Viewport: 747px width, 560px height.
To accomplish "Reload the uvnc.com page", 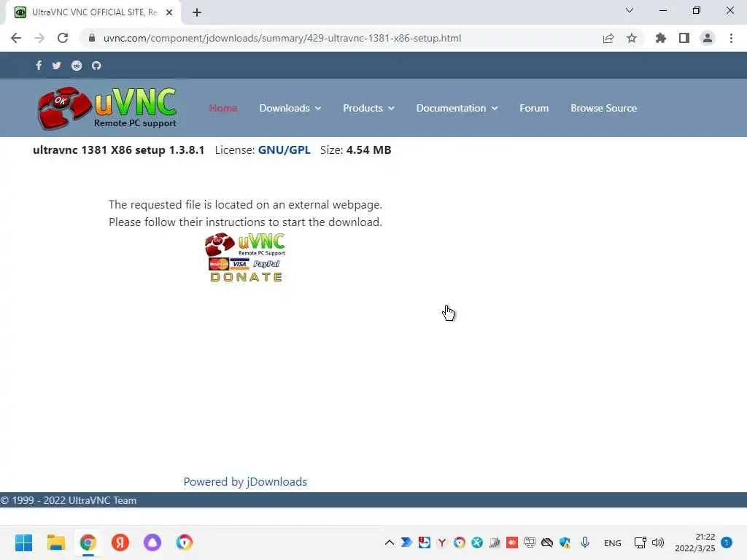I will click(63, 38).
